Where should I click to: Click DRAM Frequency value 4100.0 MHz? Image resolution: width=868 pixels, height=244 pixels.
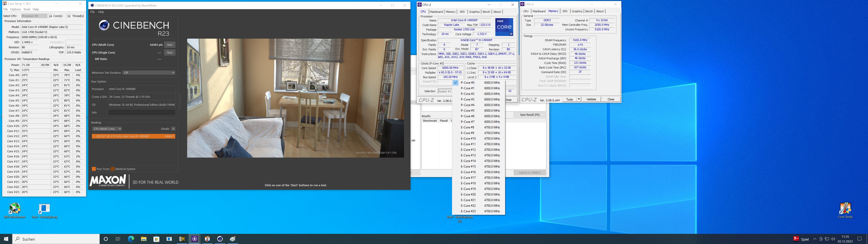580,40
